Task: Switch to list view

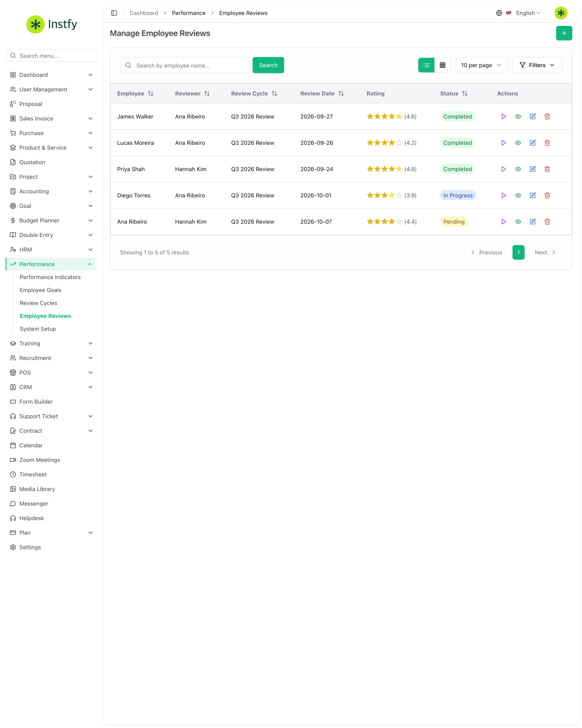Action: 426,65
